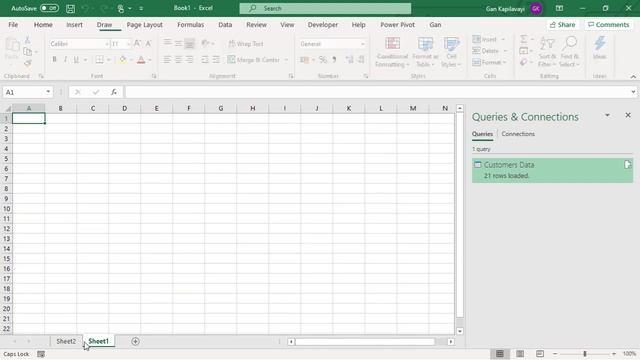Switch to Sheet2 tab
640x360 pixels.
[x=66, y=341]
